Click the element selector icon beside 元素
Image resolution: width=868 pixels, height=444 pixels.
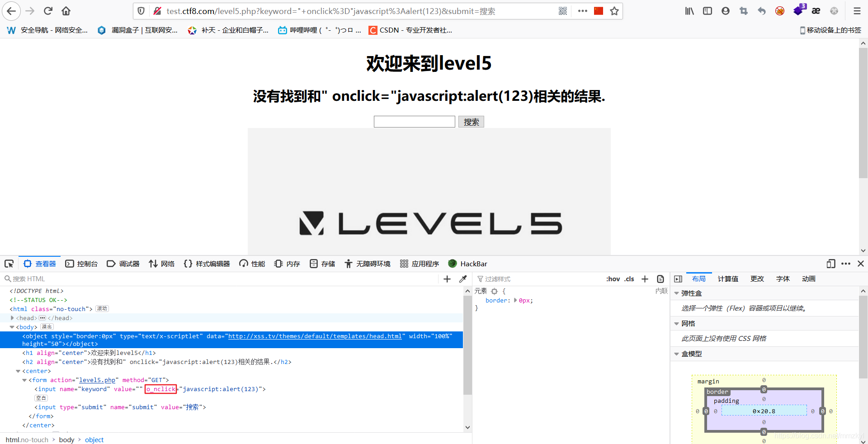point(495,291)
